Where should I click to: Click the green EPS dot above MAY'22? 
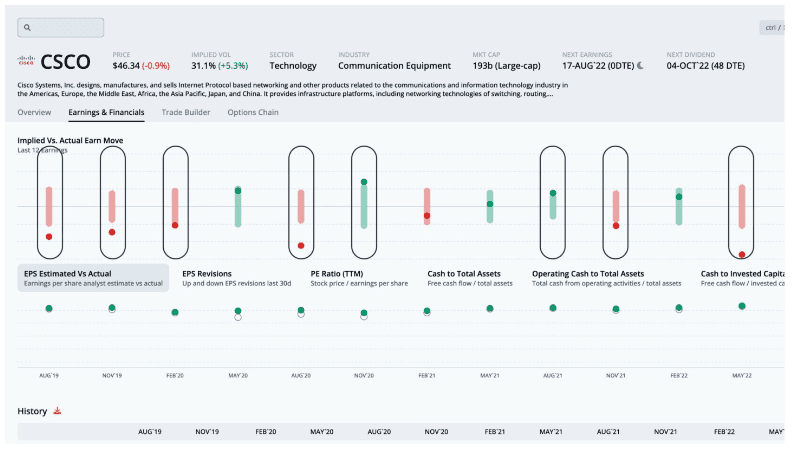point(742,306)
